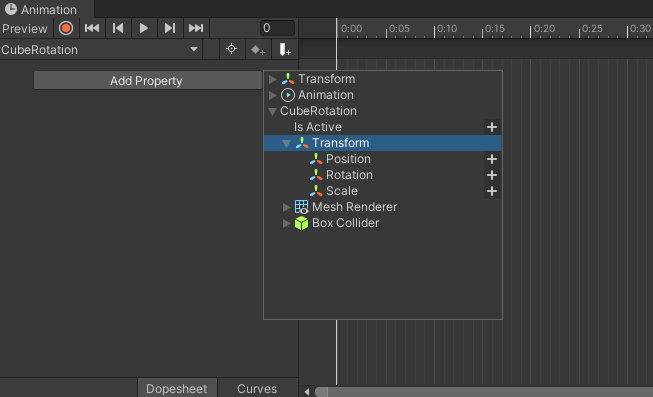Click the Position row axes icon

pyautogui.click(x=316, y=159)
